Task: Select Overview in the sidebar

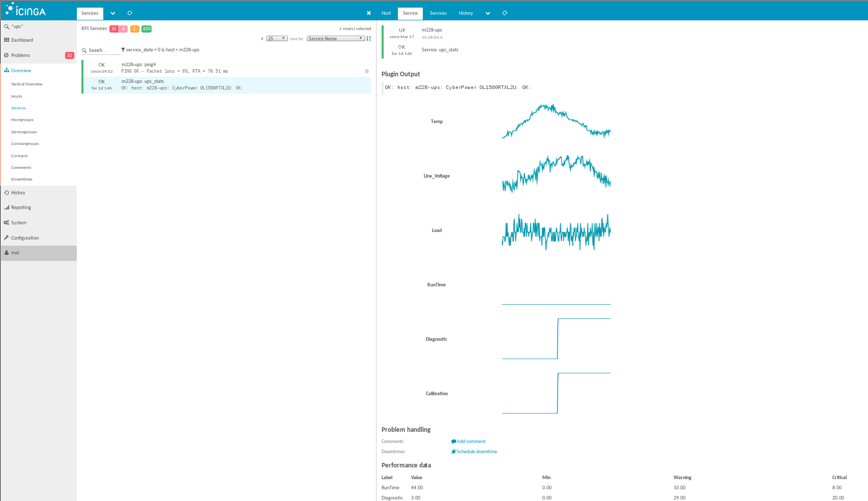Action: [21, 71]
